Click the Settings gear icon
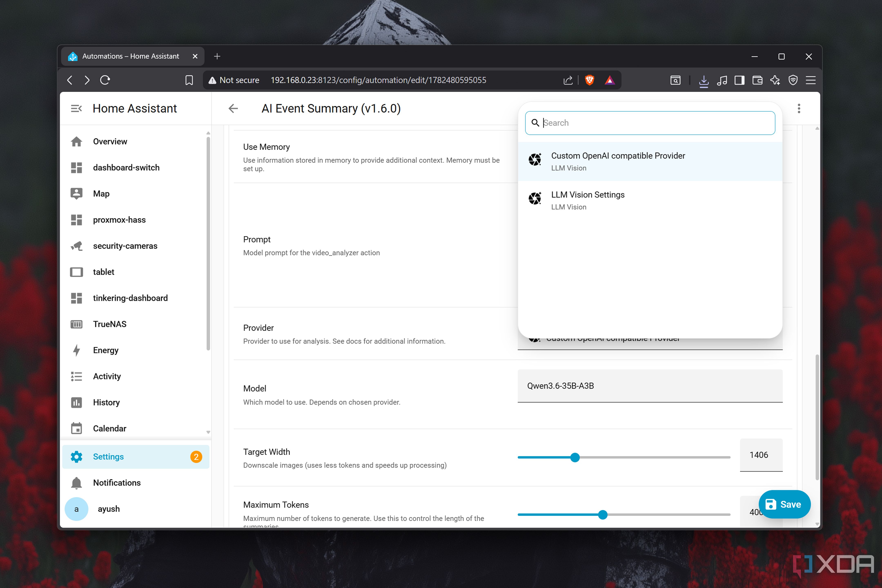882x588 pixels. point(77,457)
